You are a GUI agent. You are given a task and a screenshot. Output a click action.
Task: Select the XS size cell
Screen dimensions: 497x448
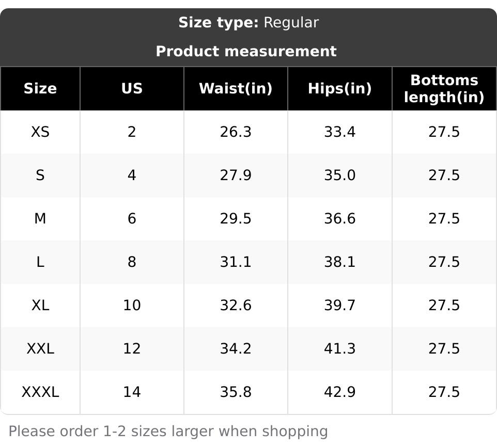(x=40, y=132)
